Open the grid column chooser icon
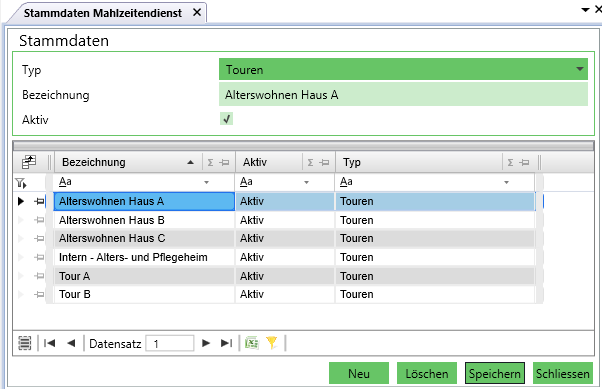602x389 pixels. point(29,162)
